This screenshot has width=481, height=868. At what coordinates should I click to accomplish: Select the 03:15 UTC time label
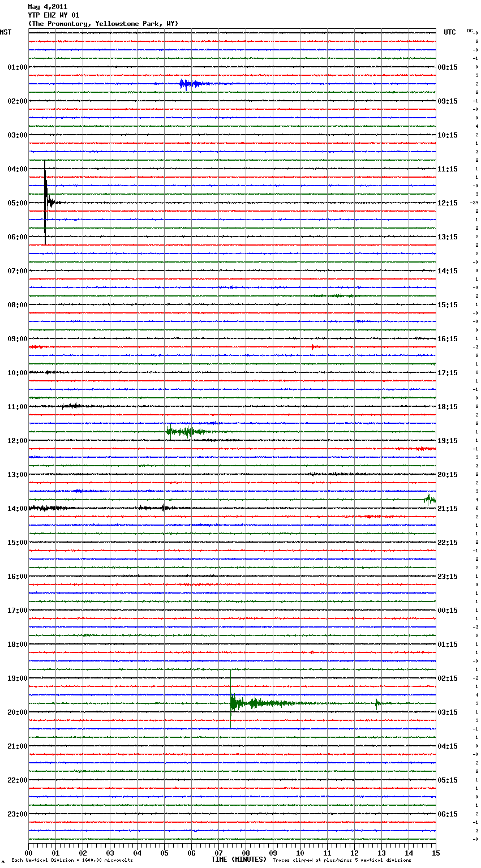pos(447,712)
